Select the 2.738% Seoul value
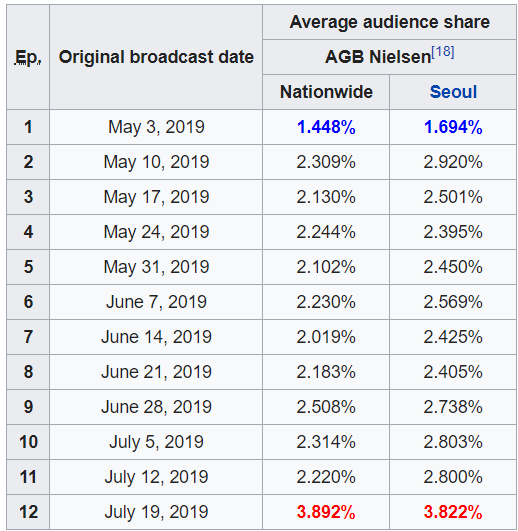The width and height of the screenshot is (518, 531). coord(453,407)
